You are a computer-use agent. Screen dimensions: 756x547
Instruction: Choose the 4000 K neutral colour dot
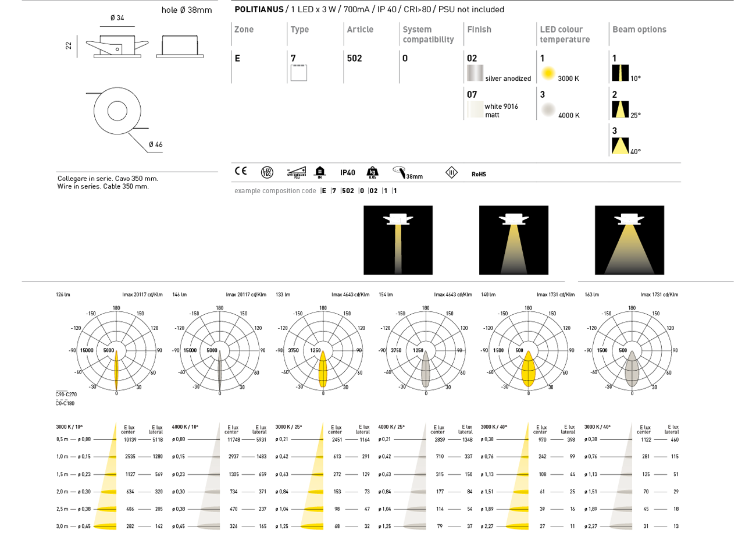(548, 109)
